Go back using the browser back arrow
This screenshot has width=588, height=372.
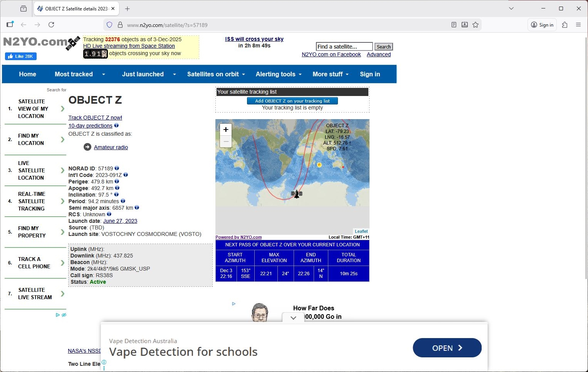[x=24, y=25]
